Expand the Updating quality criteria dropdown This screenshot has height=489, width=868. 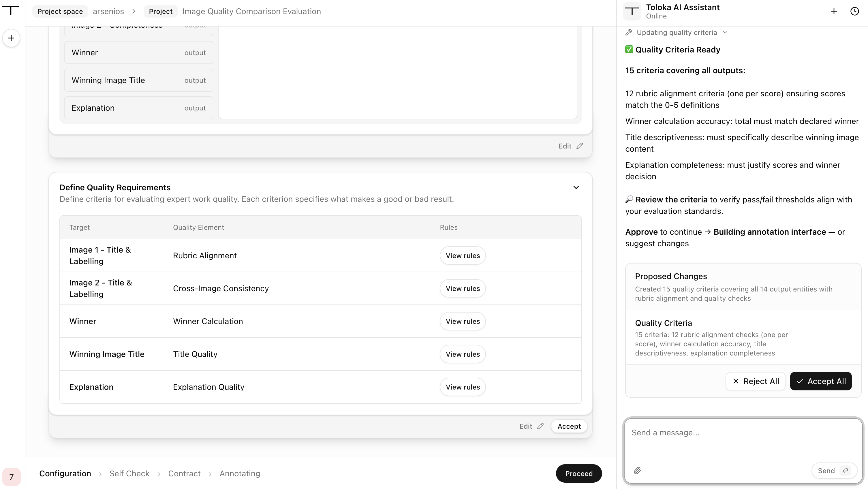click(725, 32)
